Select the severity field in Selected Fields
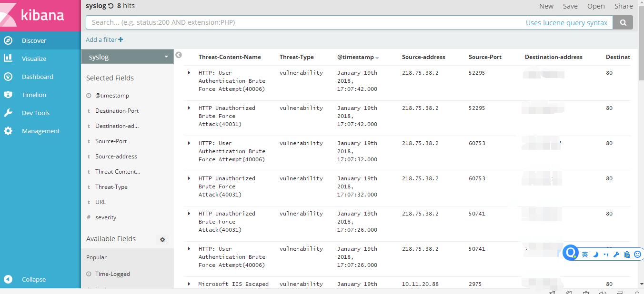 (x=106, y=217)
